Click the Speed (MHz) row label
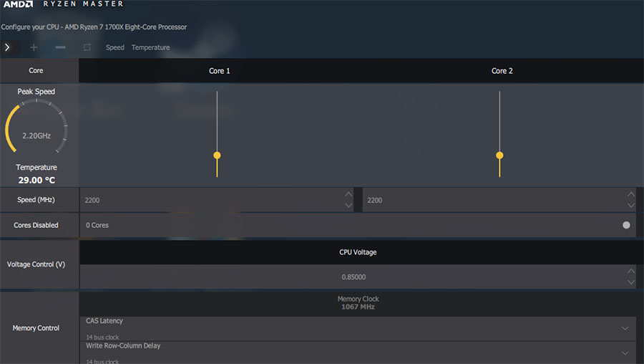644x364 pixels. coord(36,199)
